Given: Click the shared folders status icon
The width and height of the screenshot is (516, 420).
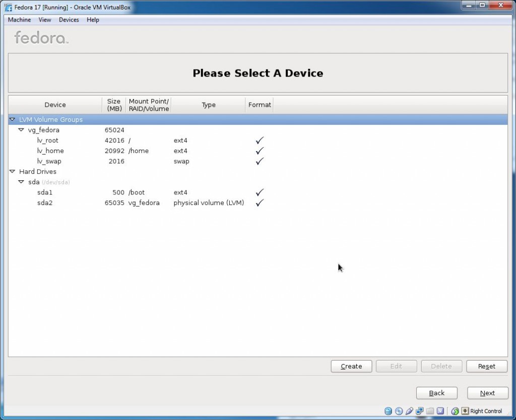Looking at the screenshot, I should [430, 411].
